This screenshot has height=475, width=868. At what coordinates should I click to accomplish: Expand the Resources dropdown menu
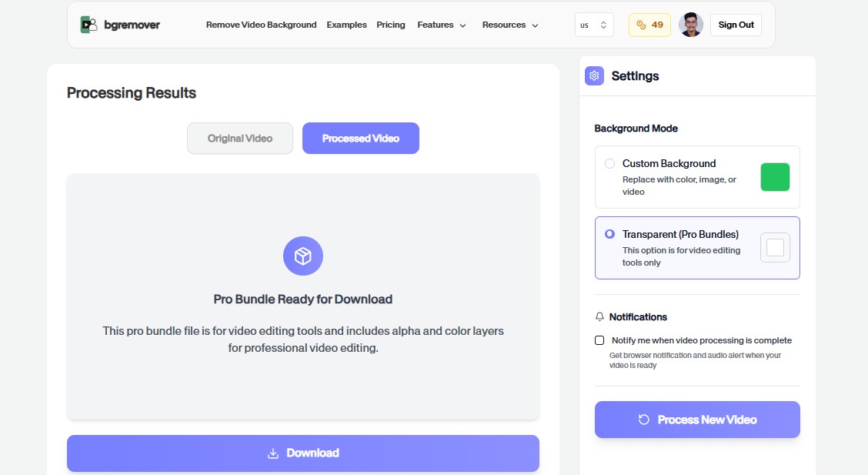coord(510,25)
